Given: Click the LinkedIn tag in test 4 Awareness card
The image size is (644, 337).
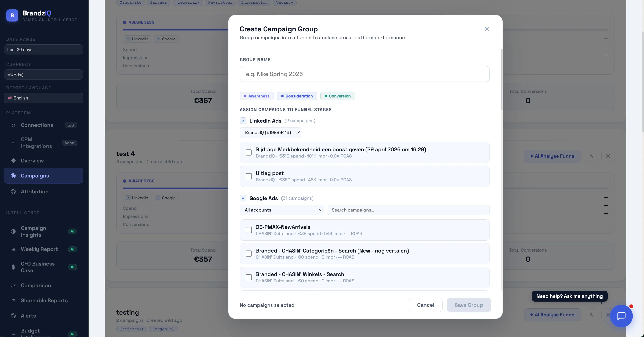Looking at the screenshot, I should 137,198.
